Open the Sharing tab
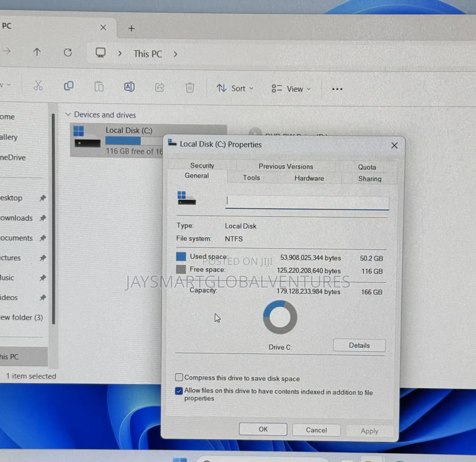The height and width of the screenshot is (462, 476). (x=369, y=178)
